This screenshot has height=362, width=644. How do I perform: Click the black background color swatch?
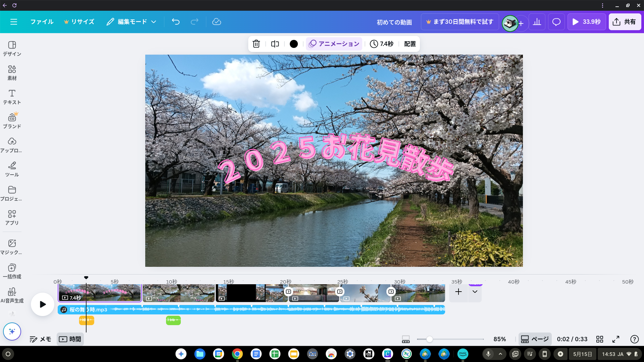(294, 44)
